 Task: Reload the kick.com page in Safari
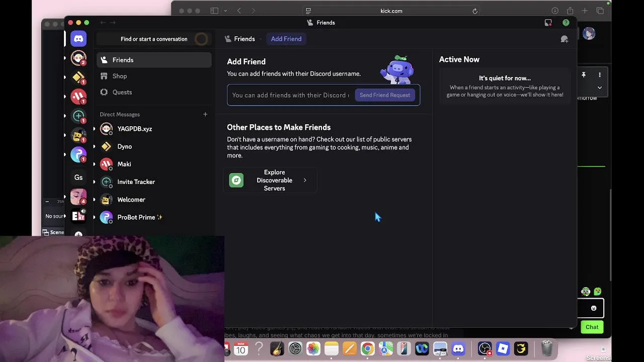point(475,11)
